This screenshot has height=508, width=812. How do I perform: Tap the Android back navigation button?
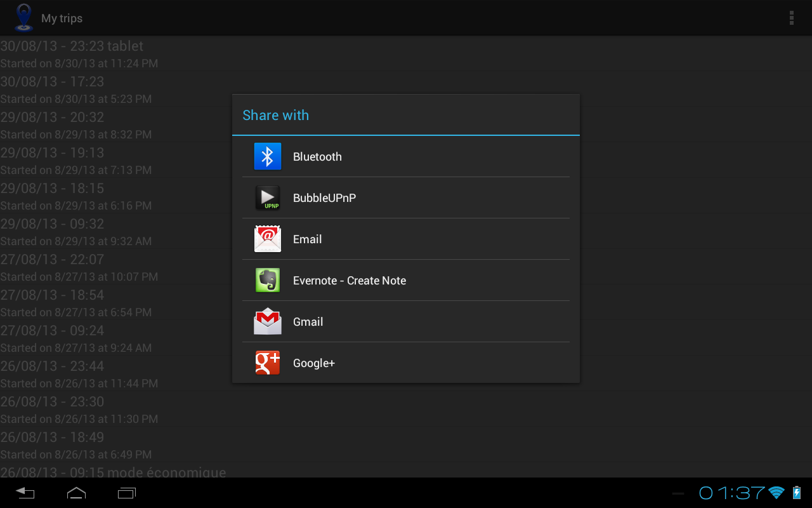[x=25, y=493]
